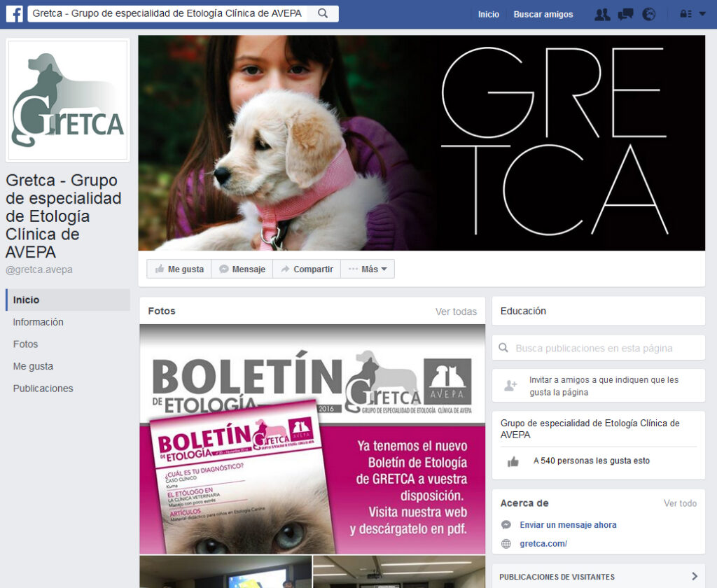
Task: Click @gretca.avepa username text
Action: coord(39,269)
